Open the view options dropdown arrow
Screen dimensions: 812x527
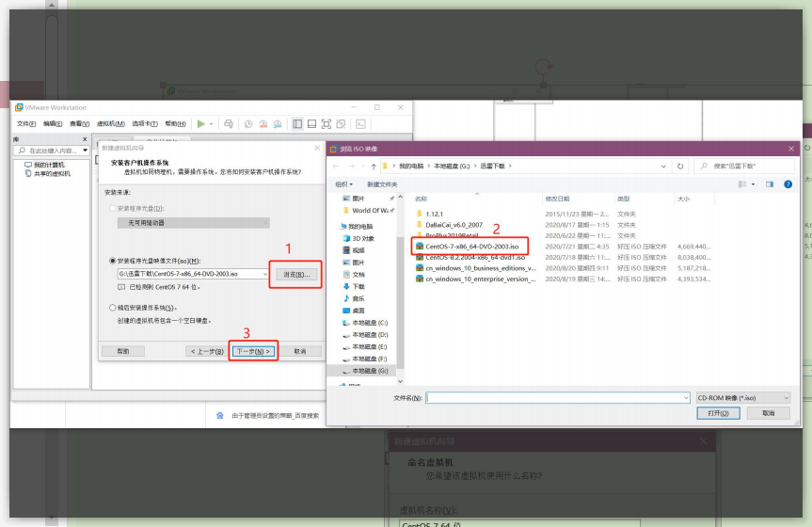tap(754, 184)
